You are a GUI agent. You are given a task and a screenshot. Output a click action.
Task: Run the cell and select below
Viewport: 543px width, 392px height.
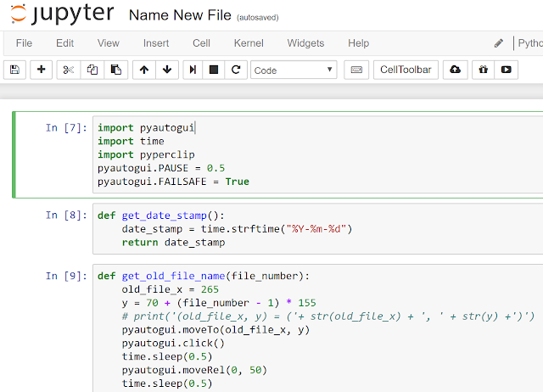click(x=193, y=70)
